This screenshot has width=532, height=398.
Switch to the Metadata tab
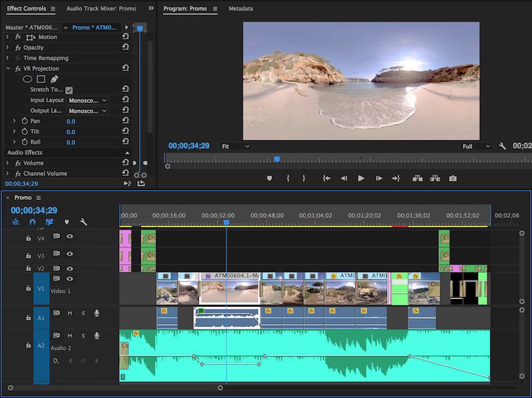(241, 9)
